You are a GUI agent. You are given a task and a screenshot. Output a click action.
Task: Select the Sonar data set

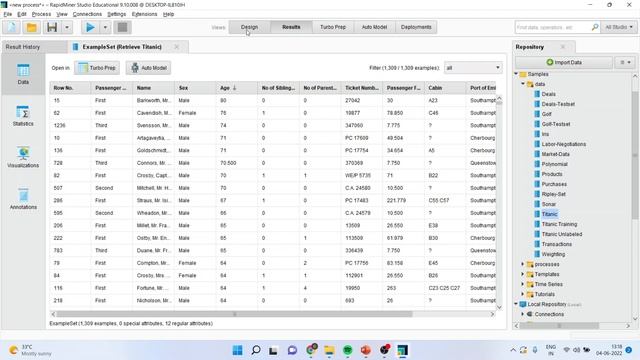click(549, 204)
